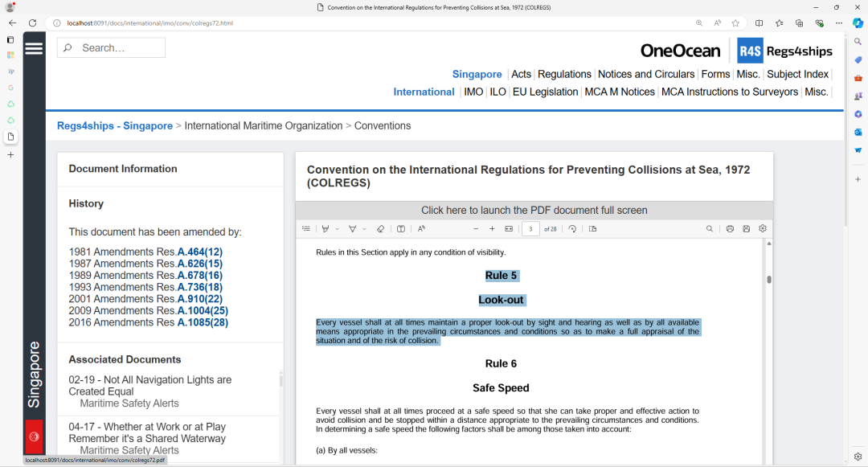Viewport: 868px width, 467px height.
Task: Activate the PDF add text tool
Action: 401,228
